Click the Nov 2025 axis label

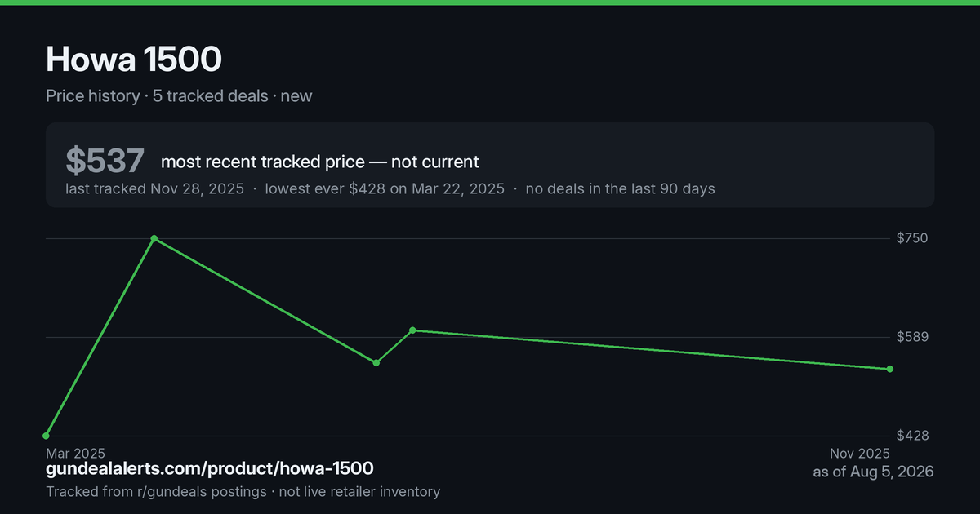click(861, 453)
